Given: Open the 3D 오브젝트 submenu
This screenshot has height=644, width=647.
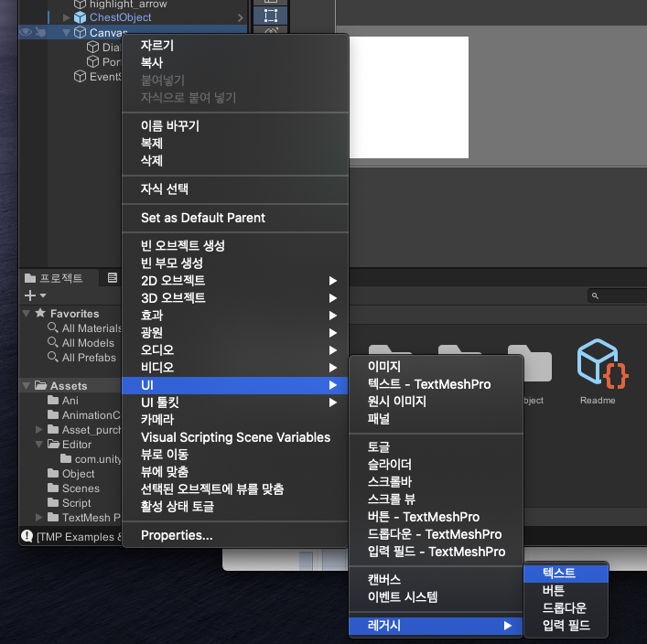Looking at the screenshot, I should click(x=235, y=298).
